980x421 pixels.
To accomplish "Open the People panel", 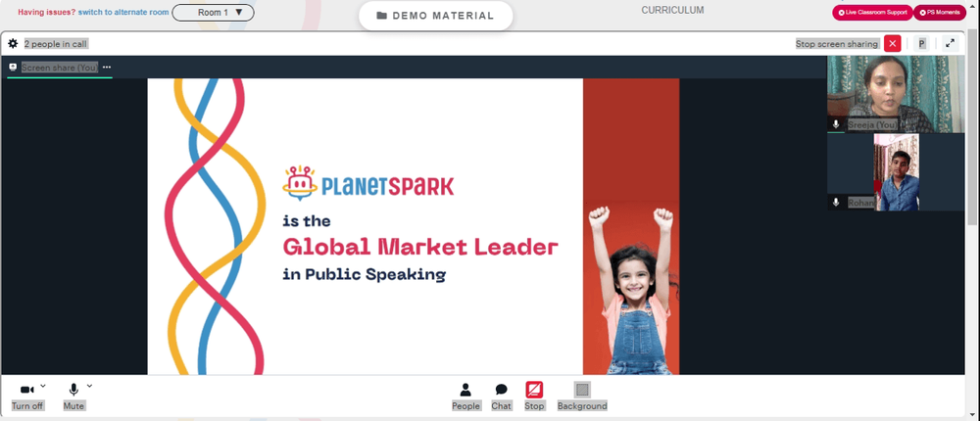I will (465, 397).
